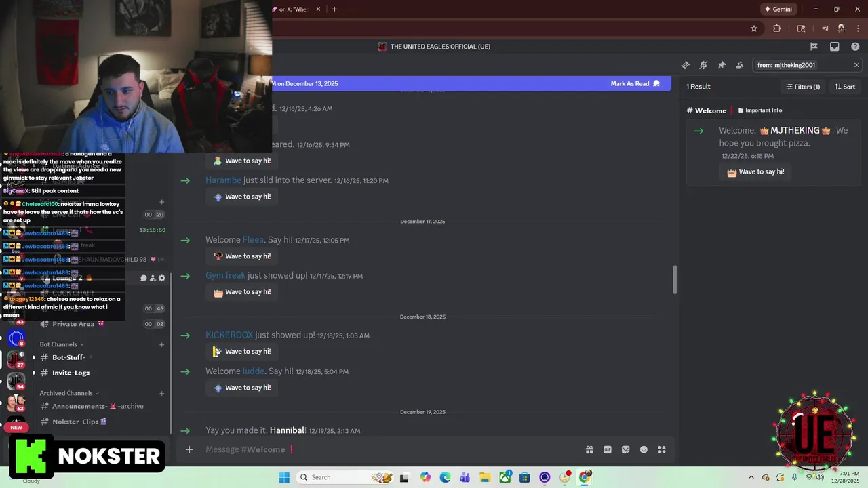The width and height of the screenshot is (868, 488).
Task: Open the attachment plus button in message bar
Action: click(x=189, y=449)
